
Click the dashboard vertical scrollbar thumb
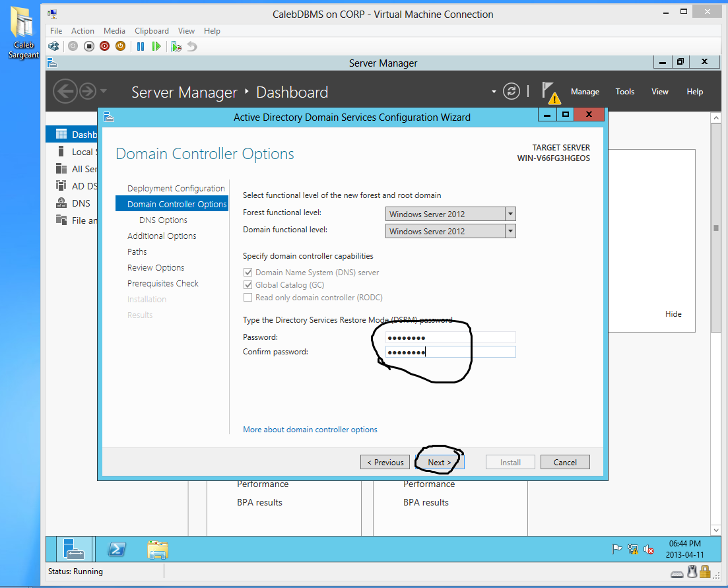tap(715, 228)
